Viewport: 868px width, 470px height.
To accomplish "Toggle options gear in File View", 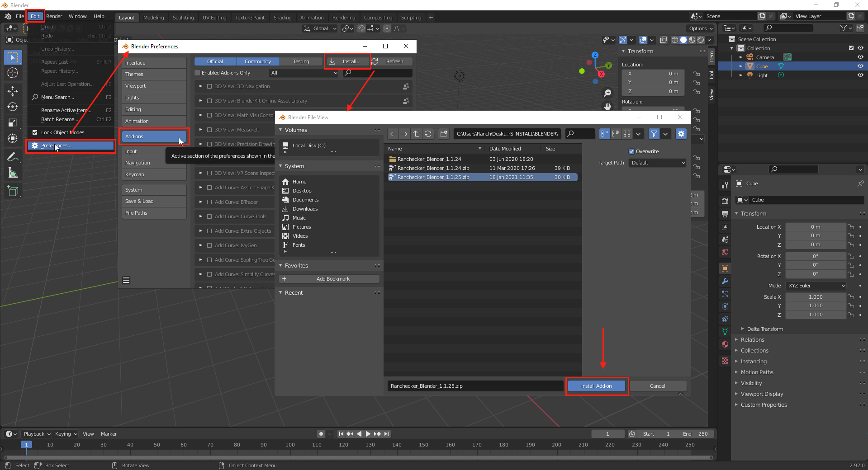I will [x=681, y=134].
